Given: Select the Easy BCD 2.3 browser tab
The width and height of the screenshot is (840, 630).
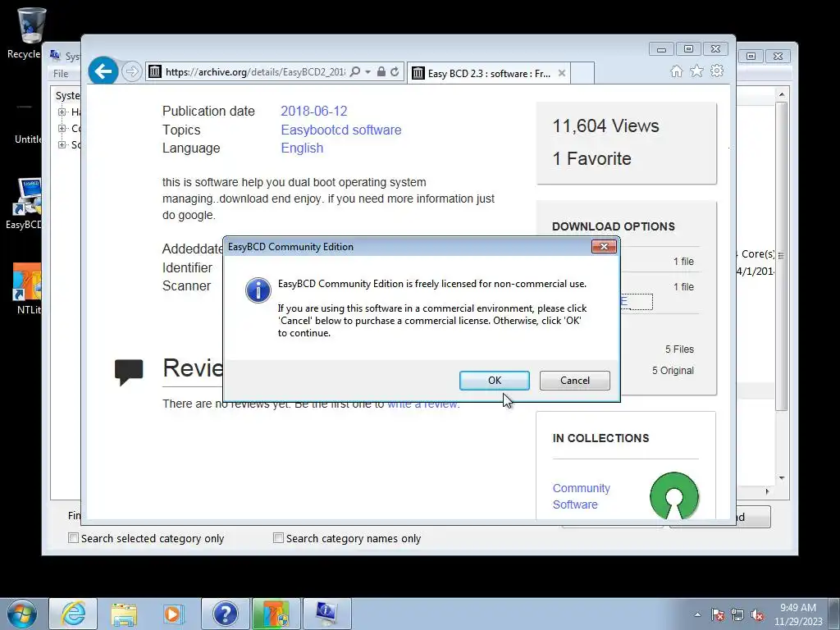Looking at the screenshot, I should [x=489, y=73].
